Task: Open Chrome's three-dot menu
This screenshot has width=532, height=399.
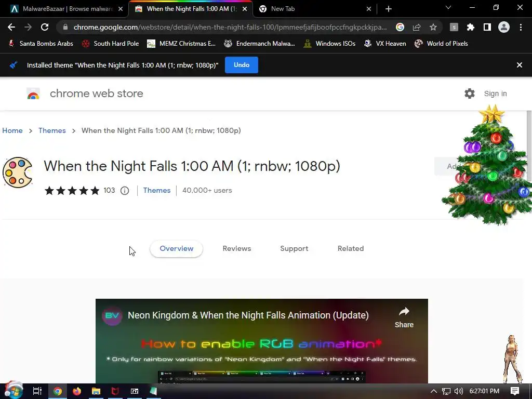Action: click(521, 27)
